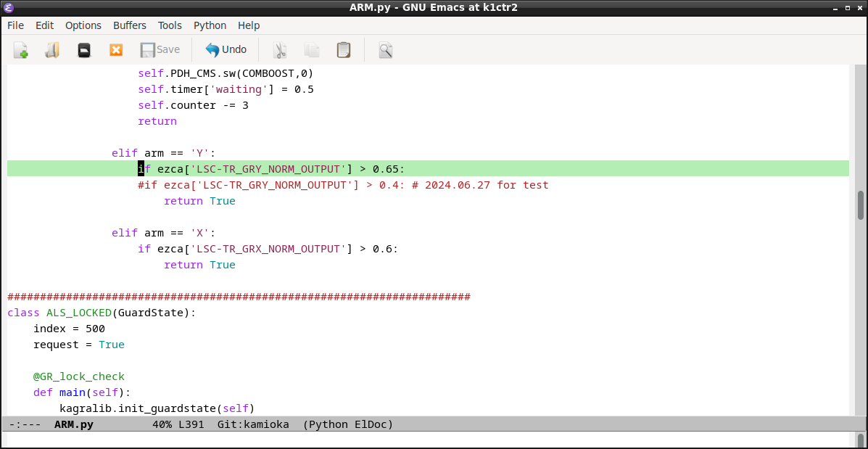The height and width of the screenshot is (449, 868).
Task: Click the GRX_NORM_OUTPUT > 0.6 condition line
Action: click(x=268, y=249)
